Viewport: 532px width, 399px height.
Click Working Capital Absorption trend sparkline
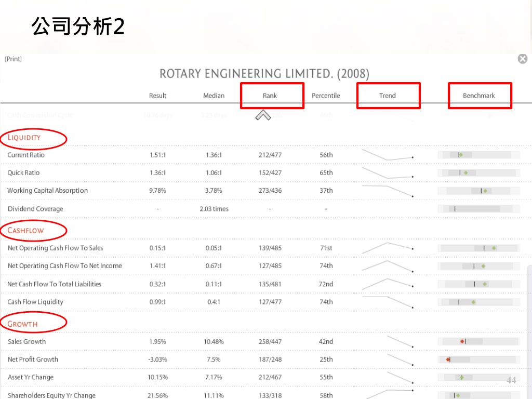(x=388, y=191)
